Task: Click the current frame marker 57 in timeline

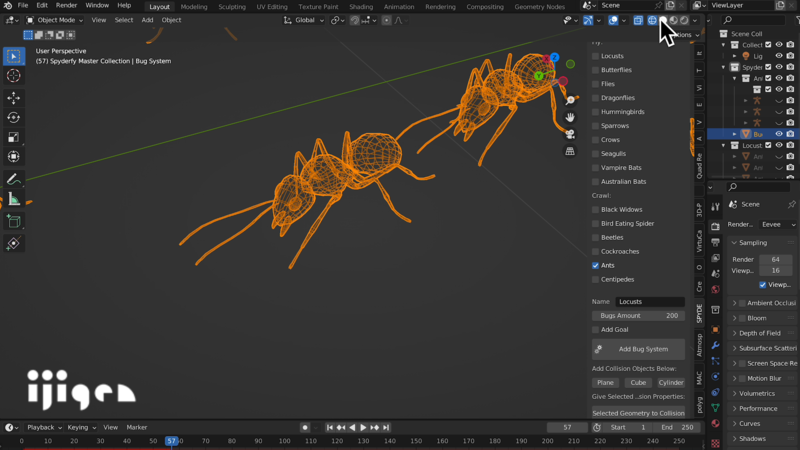Action: tap(171, 441)
